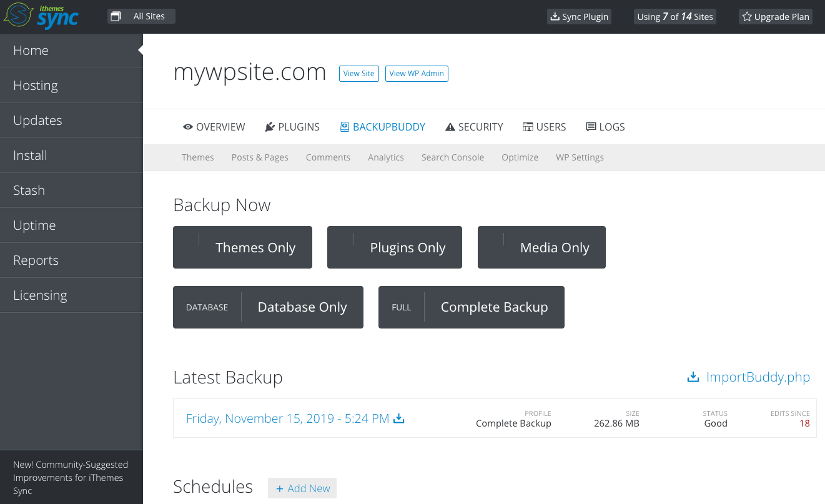825x504 pixels.
Task: Start a Themes Only backup
Action: pos(242,247)
